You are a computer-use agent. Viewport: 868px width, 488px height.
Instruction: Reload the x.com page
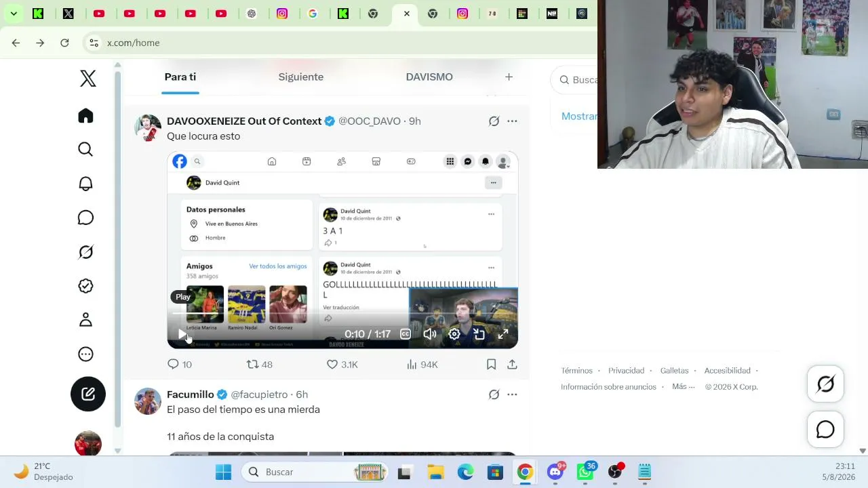coord(64,43)
